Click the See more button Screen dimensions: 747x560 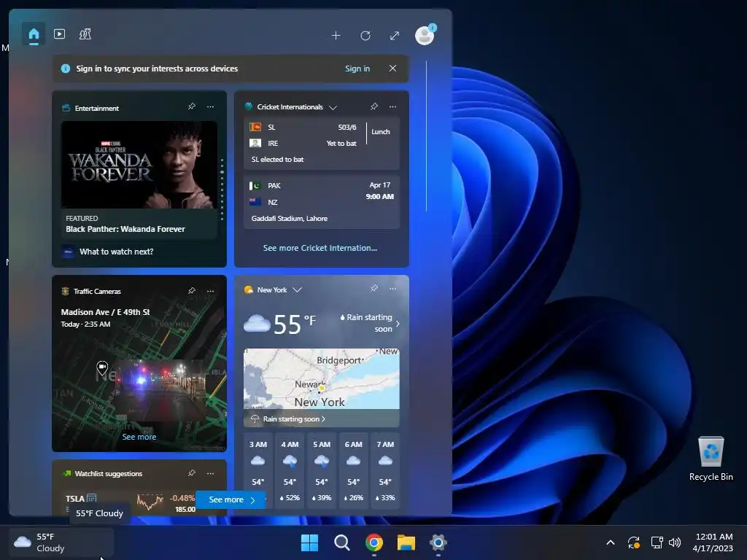click(231, 499)
